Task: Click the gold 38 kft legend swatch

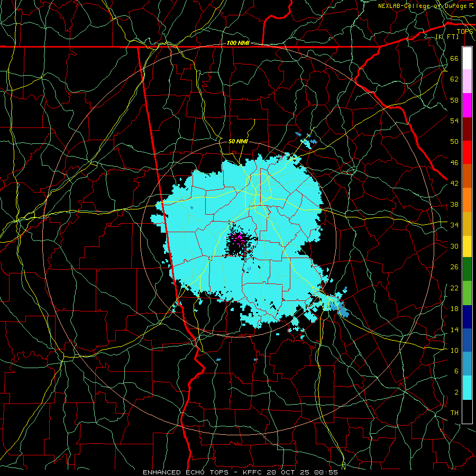Action: click(x=467, y=224)
